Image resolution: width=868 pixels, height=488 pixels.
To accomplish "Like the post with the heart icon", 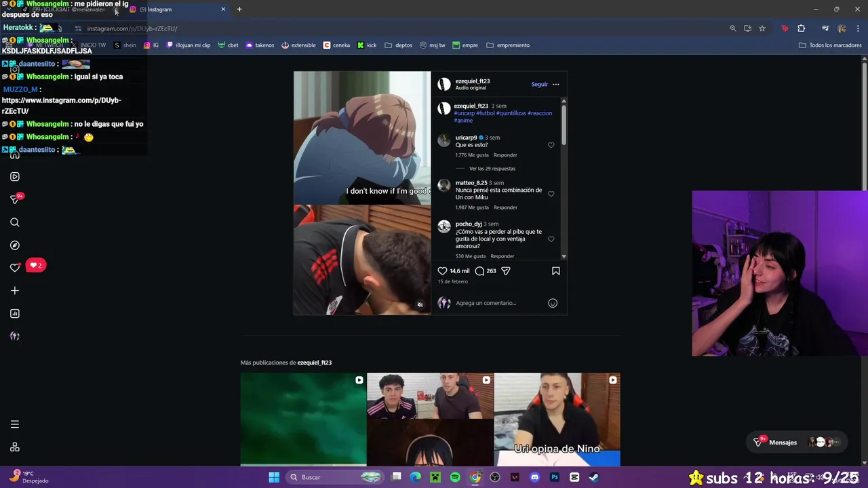I will coord(442,271).
